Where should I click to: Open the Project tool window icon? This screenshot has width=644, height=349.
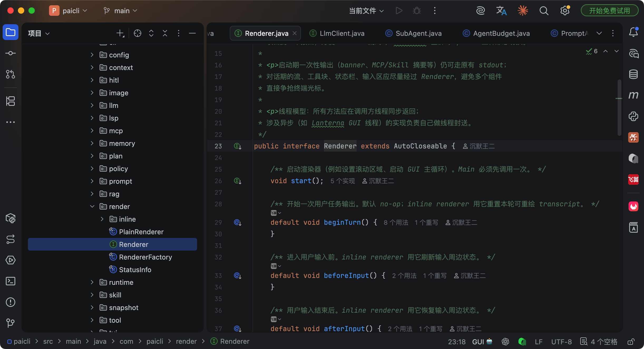pyautogui.click(x=11, y=32)
